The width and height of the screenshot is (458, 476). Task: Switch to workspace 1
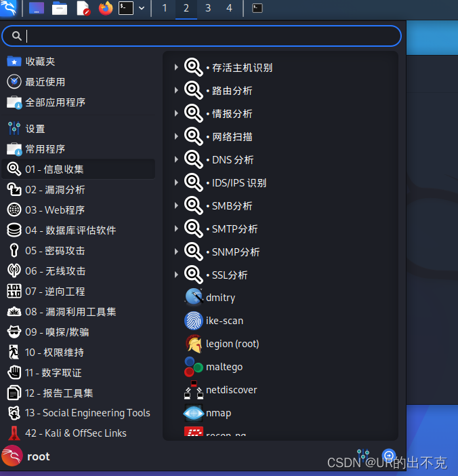pos(165,8)
